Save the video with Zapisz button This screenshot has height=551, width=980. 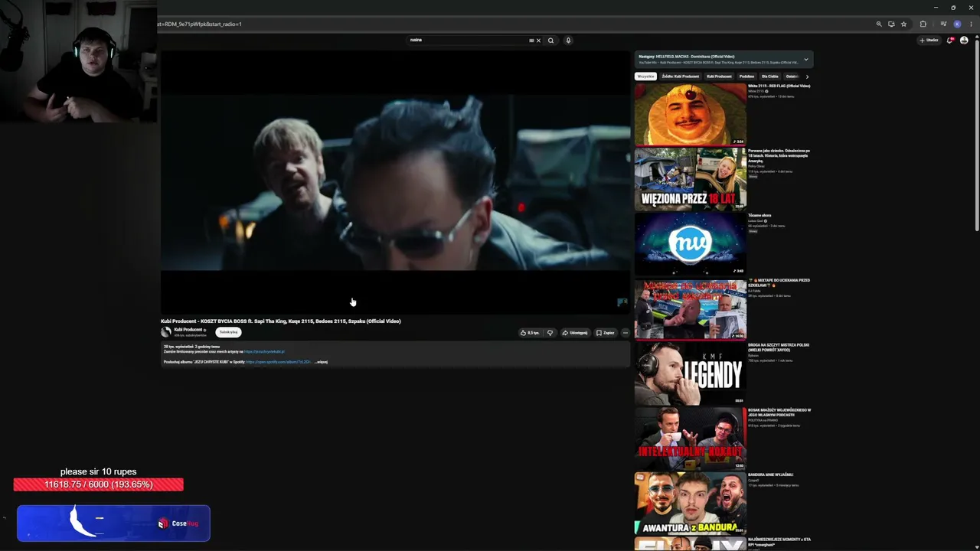click(x=605, y=333)
